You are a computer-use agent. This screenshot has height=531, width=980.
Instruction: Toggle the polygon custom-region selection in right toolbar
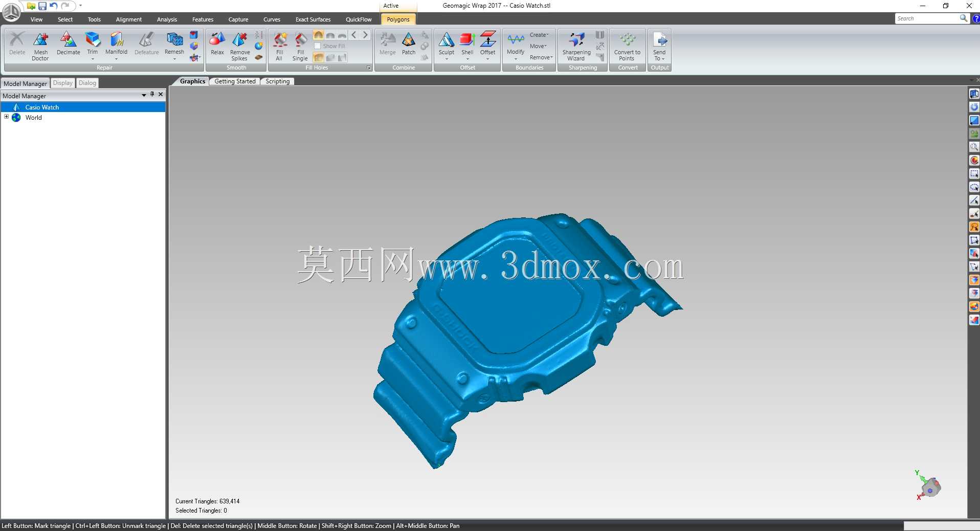click(974, 240)
